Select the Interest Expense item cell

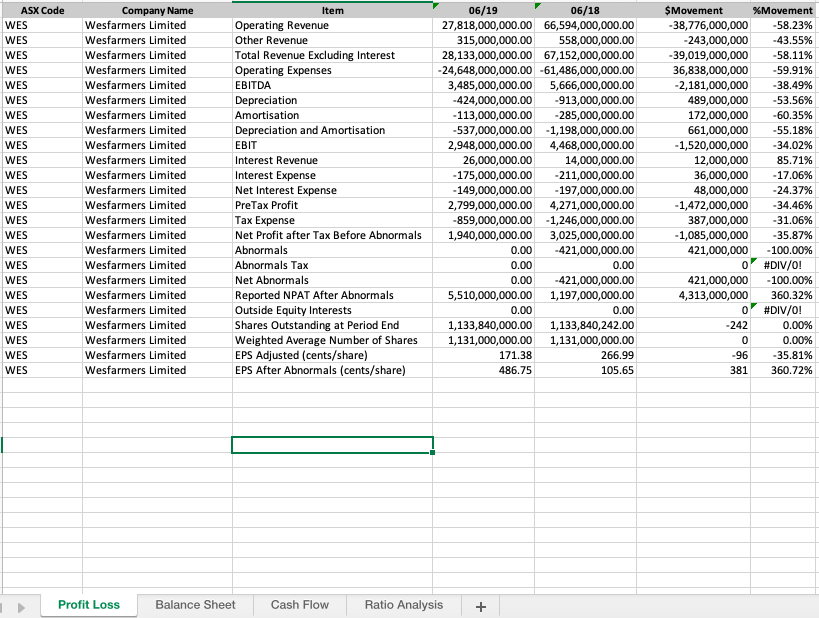coord(332,176)
